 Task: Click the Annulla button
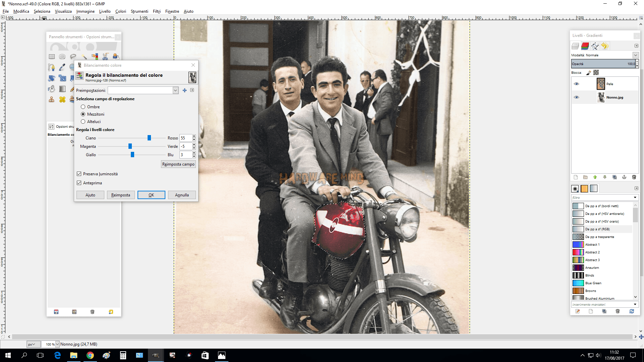pyautogui.click(x=182, y=195)
